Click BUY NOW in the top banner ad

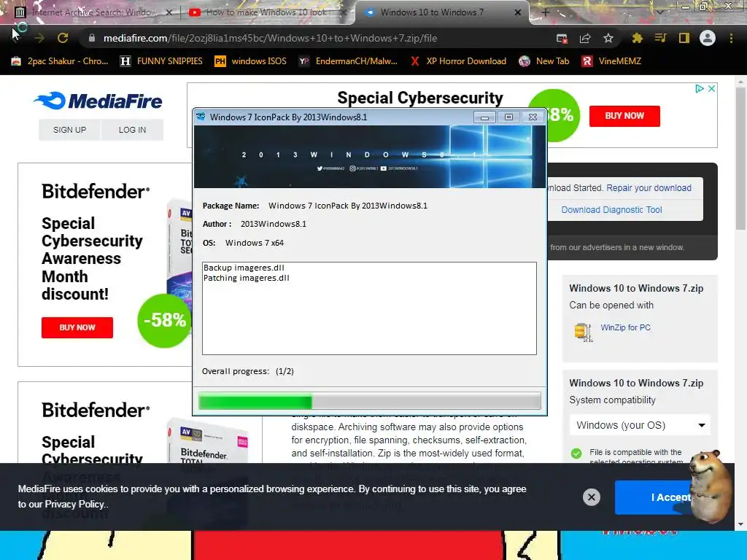point(624,116)
